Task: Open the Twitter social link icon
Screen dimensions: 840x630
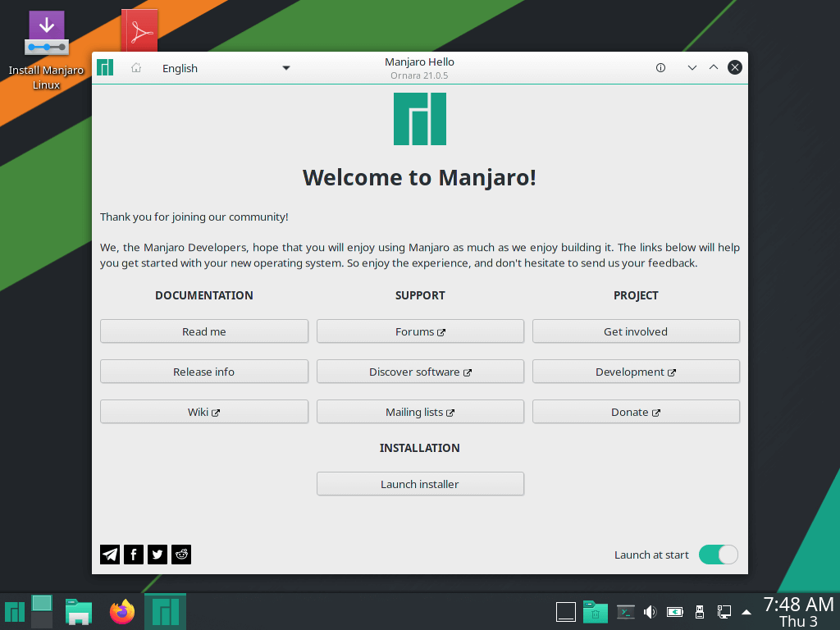Action: [157, 555]
